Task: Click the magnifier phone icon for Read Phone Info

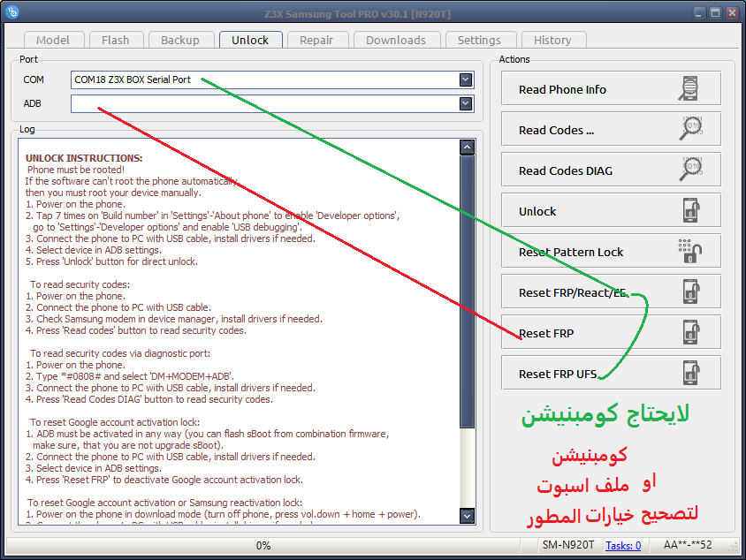Action: coord(689,88)
